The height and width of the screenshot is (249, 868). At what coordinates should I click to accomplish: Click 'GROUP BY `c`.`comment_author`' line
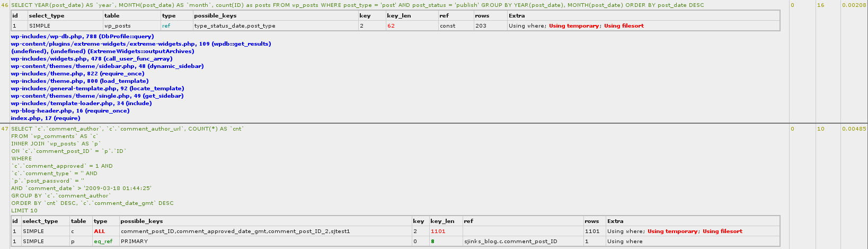[61, 196]
